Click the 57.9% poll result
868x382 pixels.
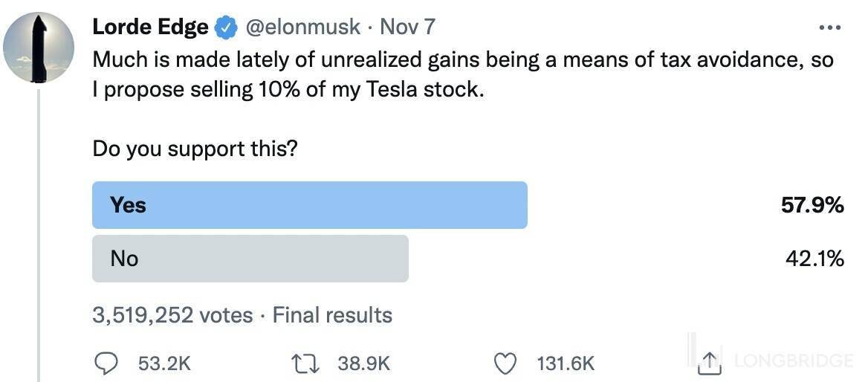[812, 205]
